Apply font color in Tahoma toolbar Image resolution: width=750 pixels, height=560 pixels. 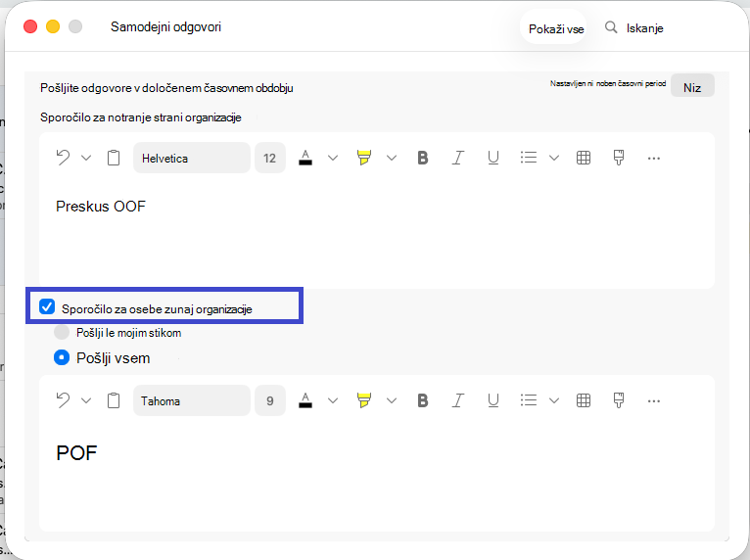pos(305,400)
